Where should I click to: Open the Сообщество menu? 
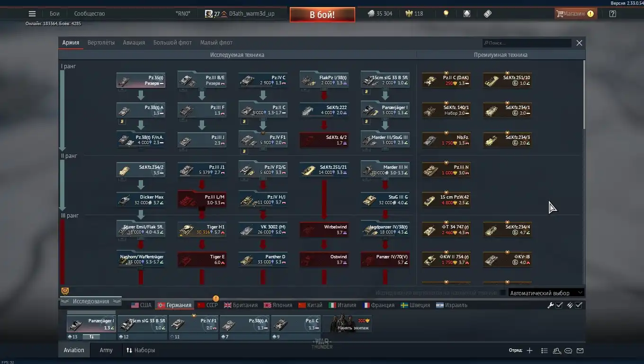click(89, 14)
